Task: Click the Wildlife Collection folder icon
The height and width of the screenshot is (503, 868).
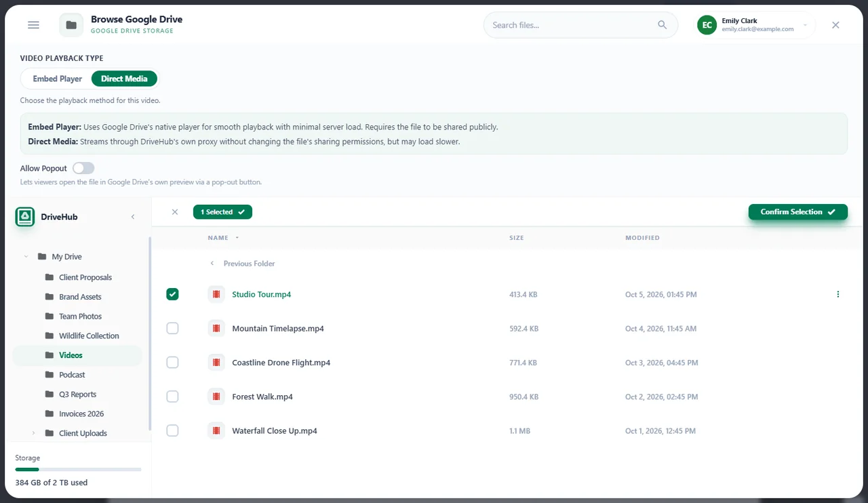Action: click(50, 336)
